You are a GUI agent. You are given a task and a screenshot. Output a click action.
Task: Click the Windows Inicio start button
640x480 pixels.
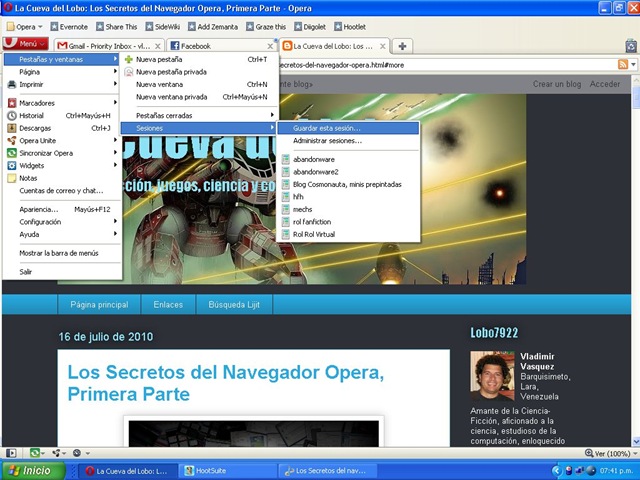click(x=33, y=471)
